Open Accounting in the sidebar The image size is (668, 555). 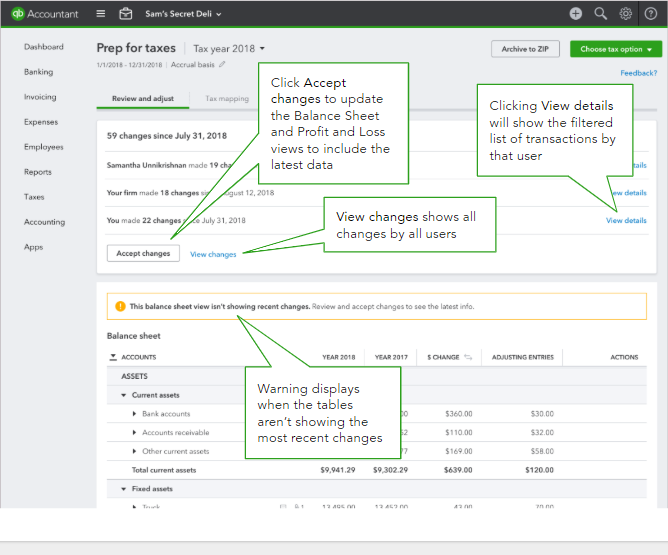tap(45, 222)
